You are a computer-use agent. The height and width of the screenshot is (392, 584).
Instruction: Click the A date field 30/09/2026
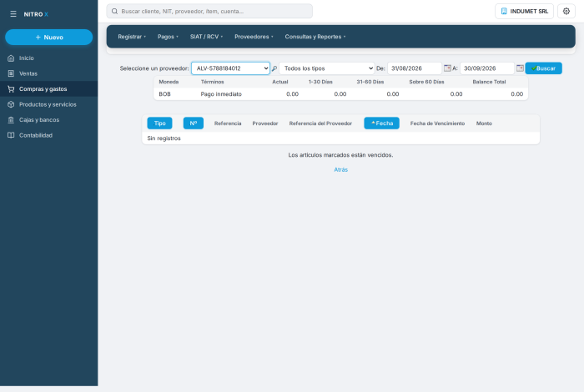pyautogui.click(x=487, y=68)
